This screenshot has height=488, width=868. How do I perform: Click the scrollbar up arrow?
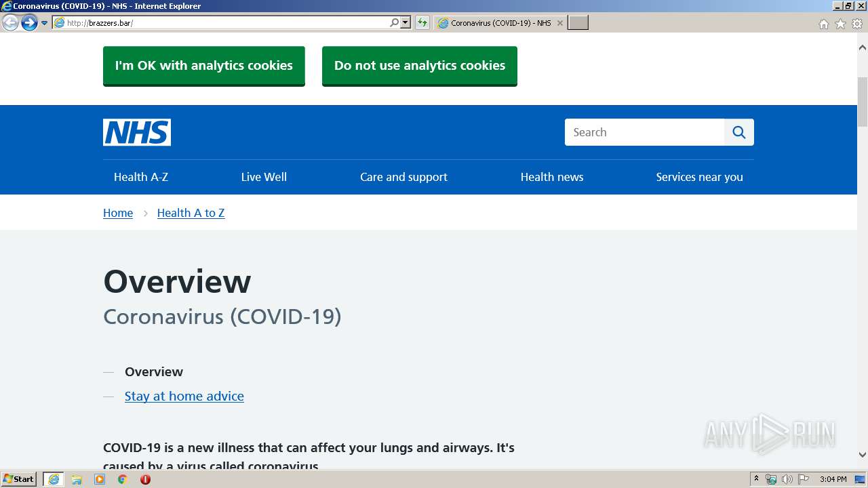[x=863, y=48]
